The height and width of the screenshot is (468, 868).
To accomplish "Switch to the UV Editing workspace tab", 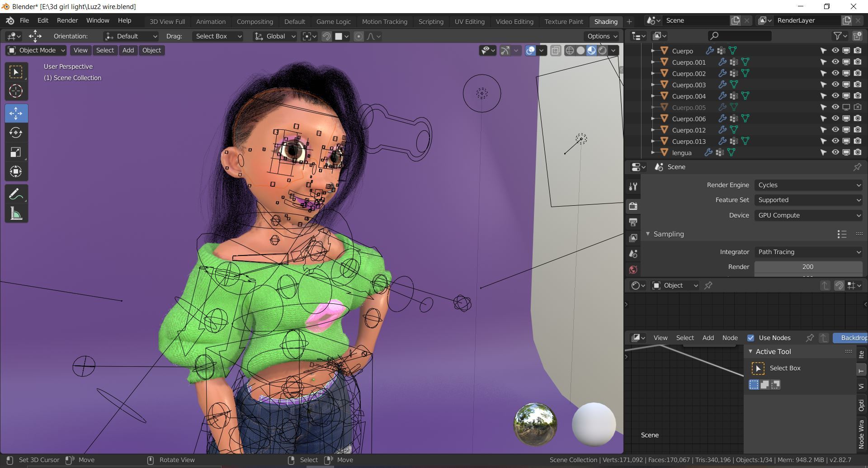I will [469, 21].
